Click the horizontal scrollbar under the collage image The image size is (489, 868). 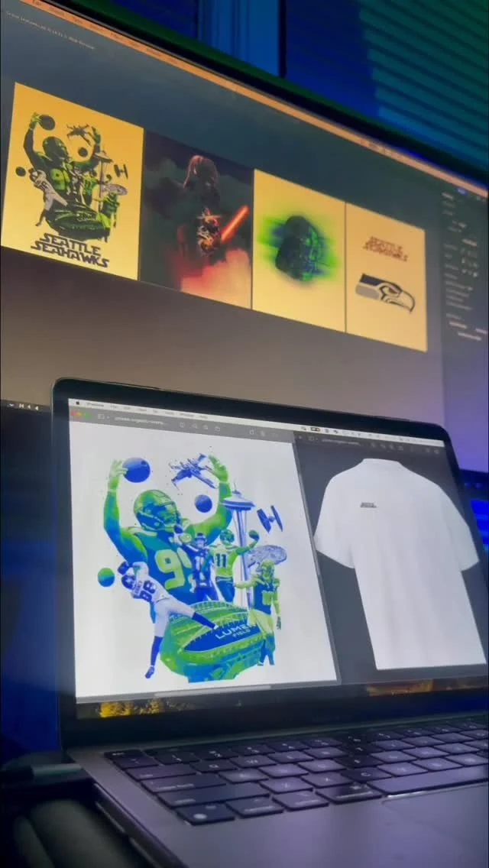(x=212, y=690)
